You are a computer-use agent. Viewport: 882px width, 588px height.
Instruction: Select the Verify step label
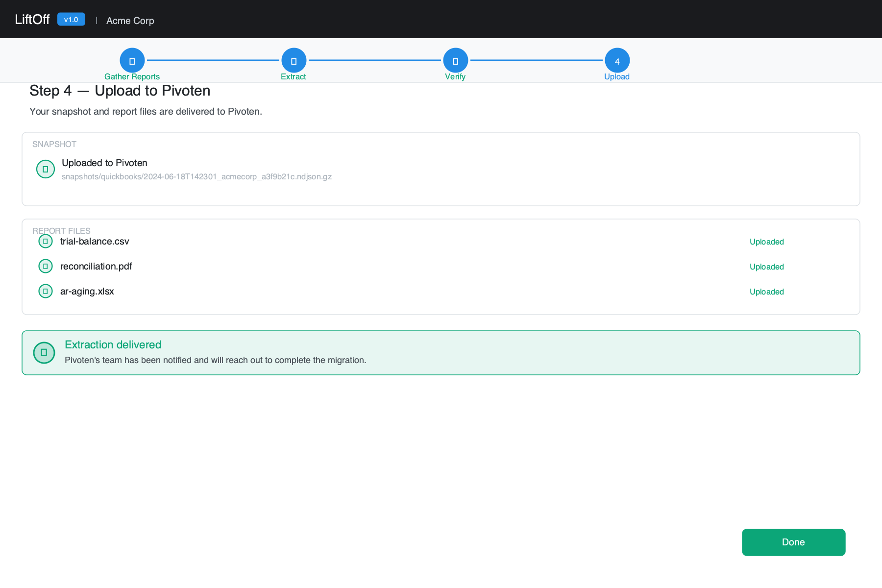coord(455,76)
